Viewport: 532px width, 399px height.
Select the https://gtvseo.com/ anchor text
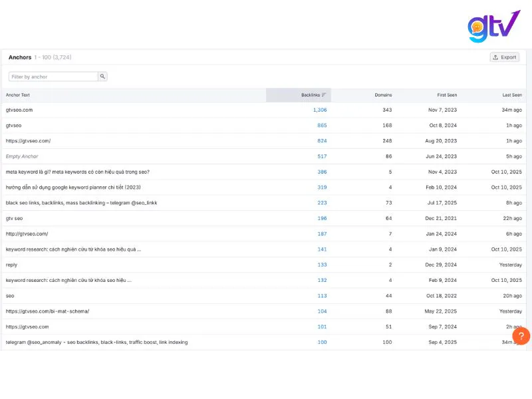point(28,141)
